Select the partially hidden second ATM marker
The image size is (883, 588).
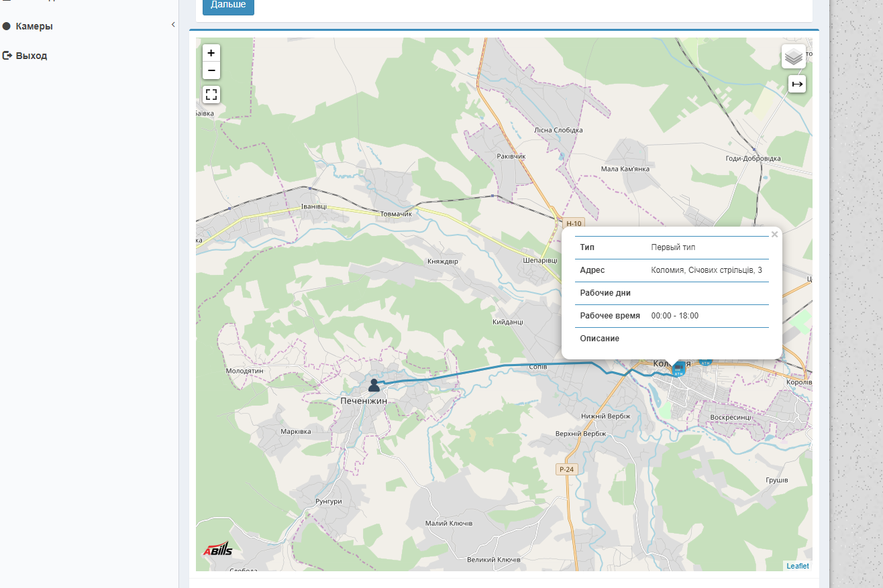click(x=706, y=363)
